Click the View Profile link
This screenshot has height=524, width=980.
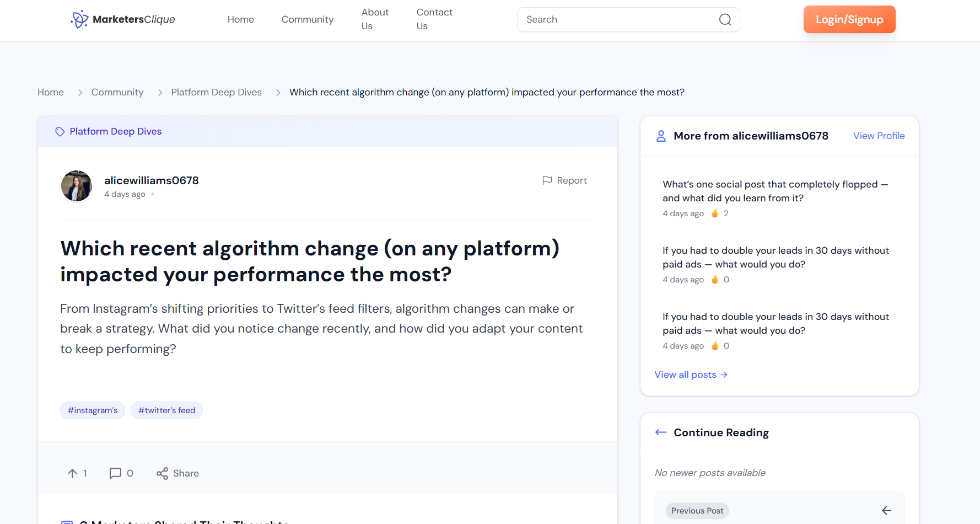pos(879,136)
